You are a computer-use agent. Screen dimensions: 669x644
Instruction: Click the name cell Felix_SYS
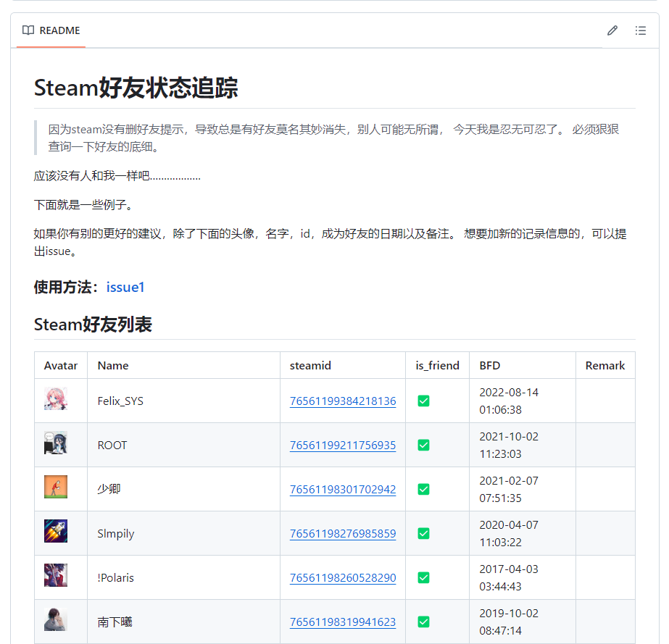coord(120,401)
